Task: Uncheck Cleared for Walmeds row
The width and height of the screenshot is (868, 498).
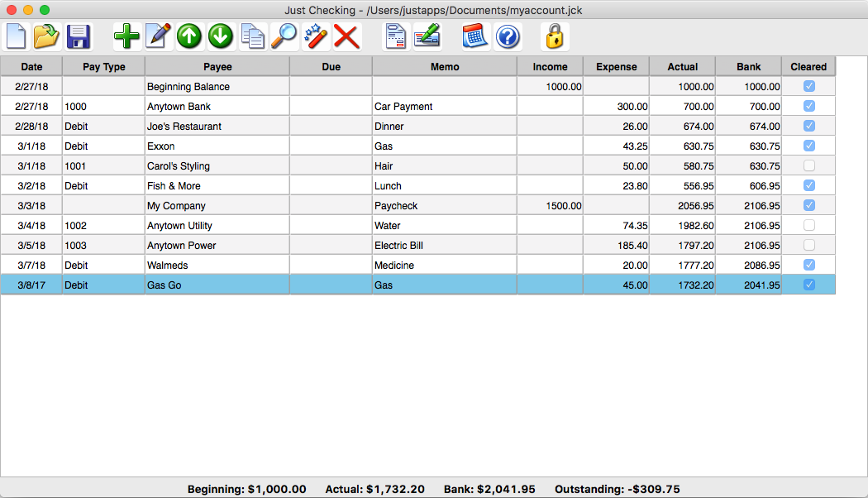Action: click(x=808, y=265)
